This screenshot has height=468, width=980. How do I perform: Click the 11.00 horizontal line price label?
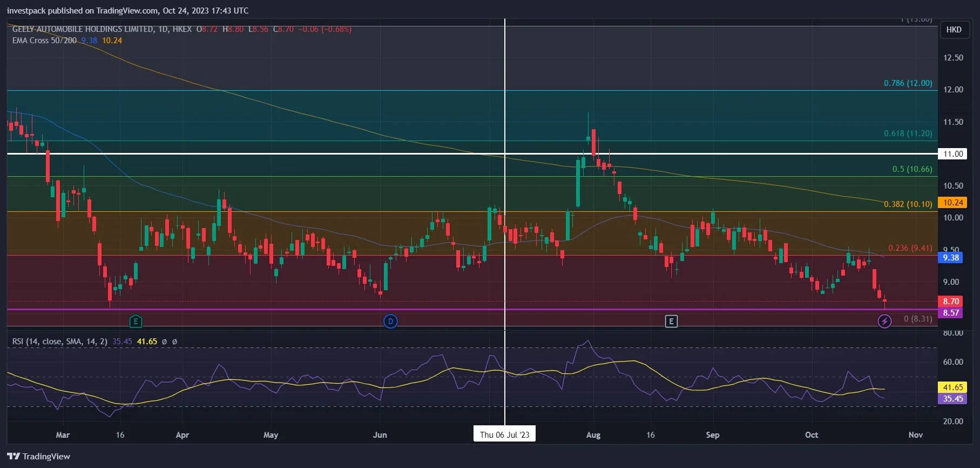coord(953,154)
